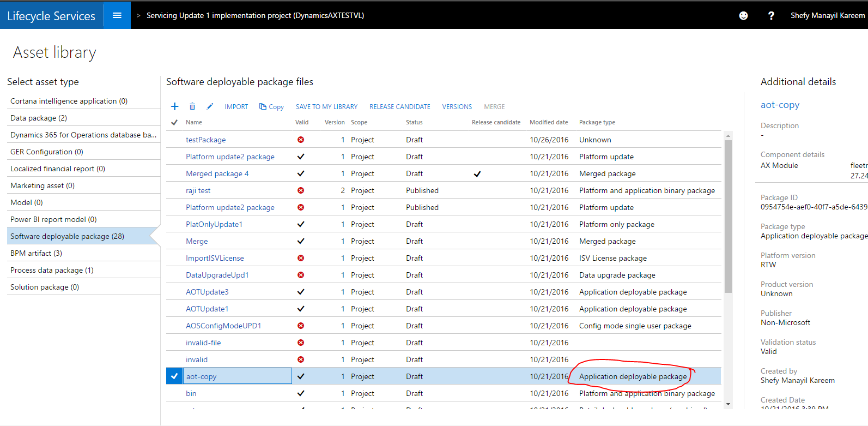Click release candidate checkmark for Merged package 4
The width and height of the screenshot is (868, 426).
(477, 174)
